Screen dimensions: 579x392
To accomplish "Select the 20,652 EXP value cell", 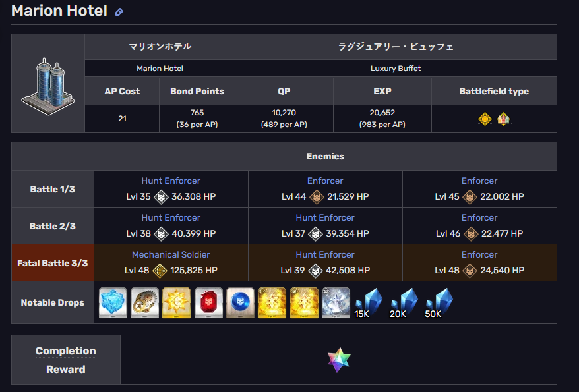I will click(382, 119).
